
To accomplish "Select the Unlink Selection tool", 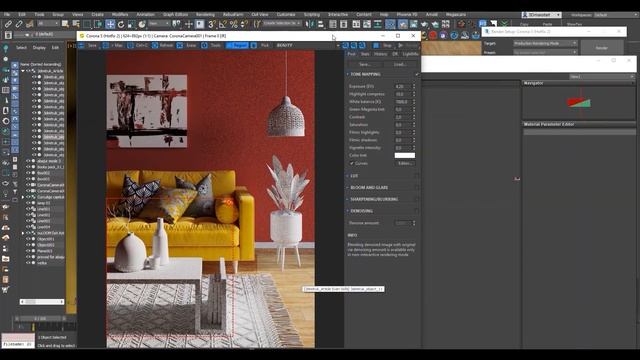I will point(19,24).
